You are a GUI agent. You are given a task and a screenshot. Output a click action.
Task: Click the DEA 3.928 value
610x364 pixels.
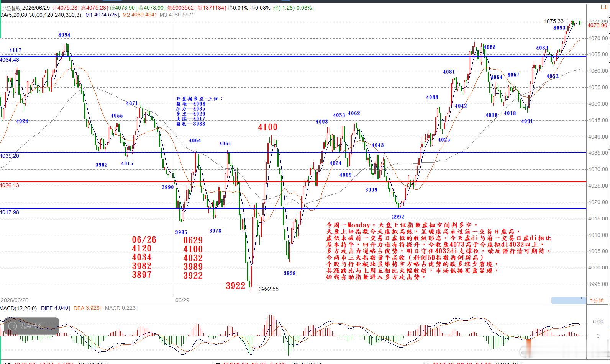(x=88, y=308)
